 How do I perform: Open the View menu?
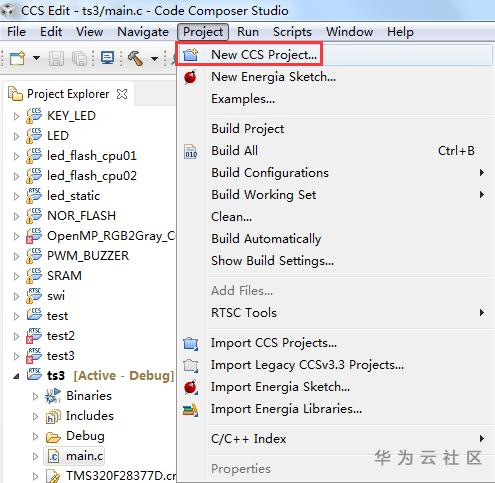(89, 32)
